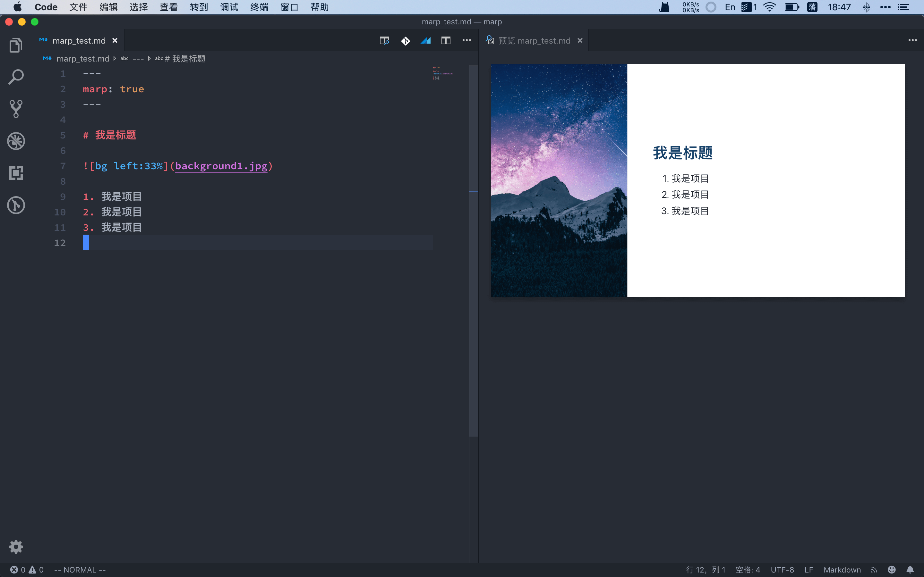Open the UTF-8 encoding selector

click(x=782, y=570)
